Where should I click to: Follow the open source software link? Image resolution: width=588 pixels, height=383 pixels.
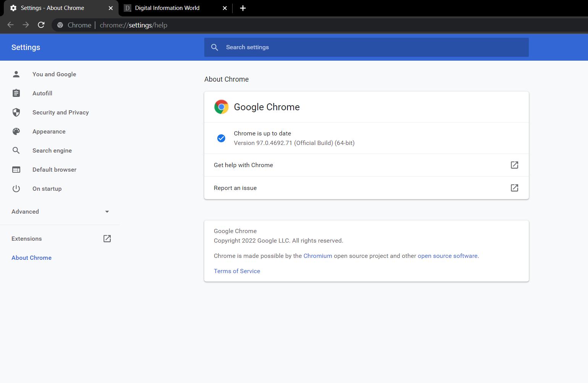pos(447,256)
